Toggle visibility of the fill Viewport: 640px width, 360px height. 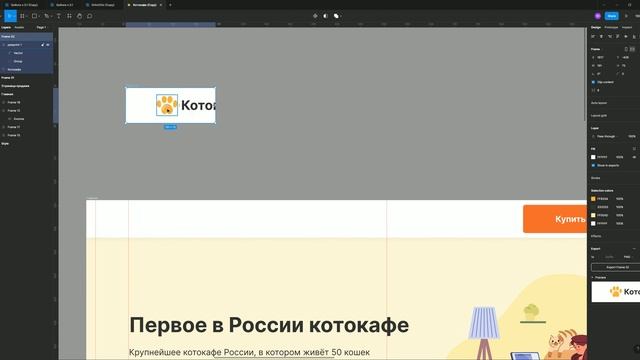point(634,157)
